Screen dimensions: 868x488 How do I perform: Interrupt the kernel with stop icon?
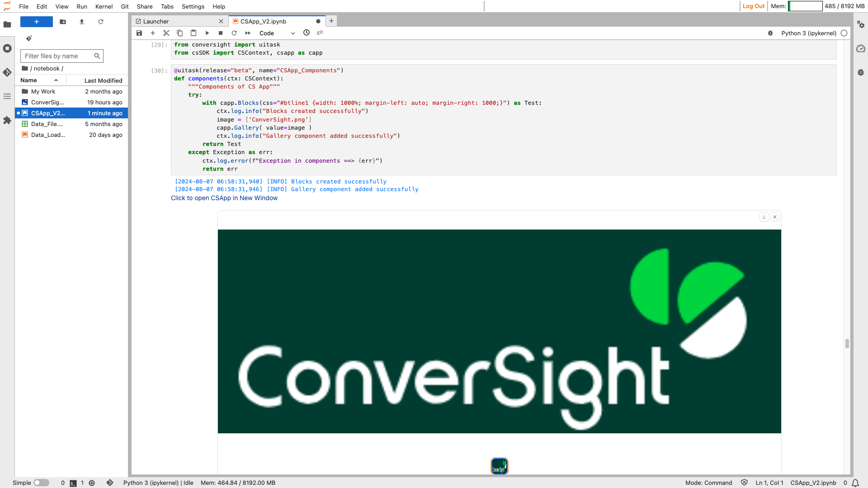221,33
